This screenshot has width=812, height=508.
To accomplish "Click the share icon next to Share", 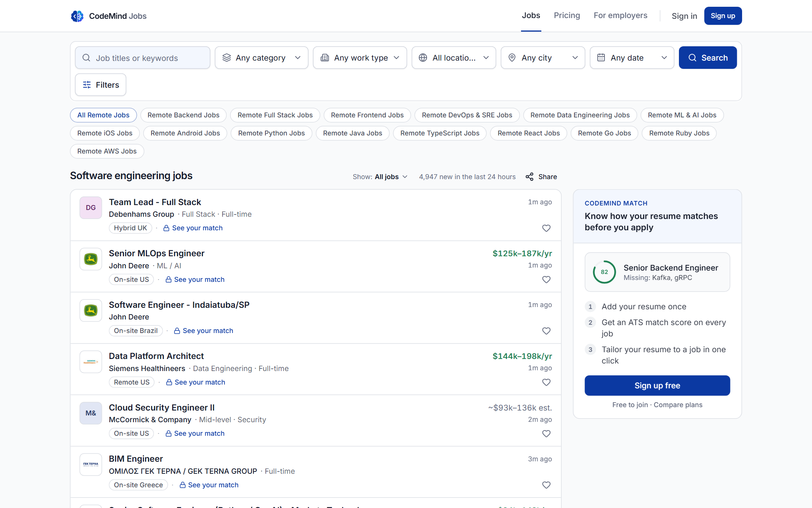I will click(x=529, y=177).
